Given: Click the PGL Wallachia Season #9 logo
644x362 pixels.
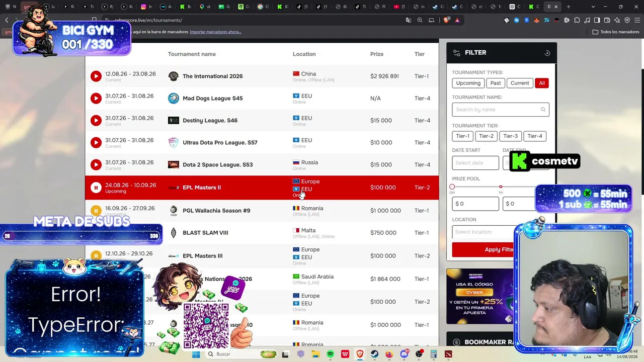Looking at the screenshot, I should click(173, 211).
